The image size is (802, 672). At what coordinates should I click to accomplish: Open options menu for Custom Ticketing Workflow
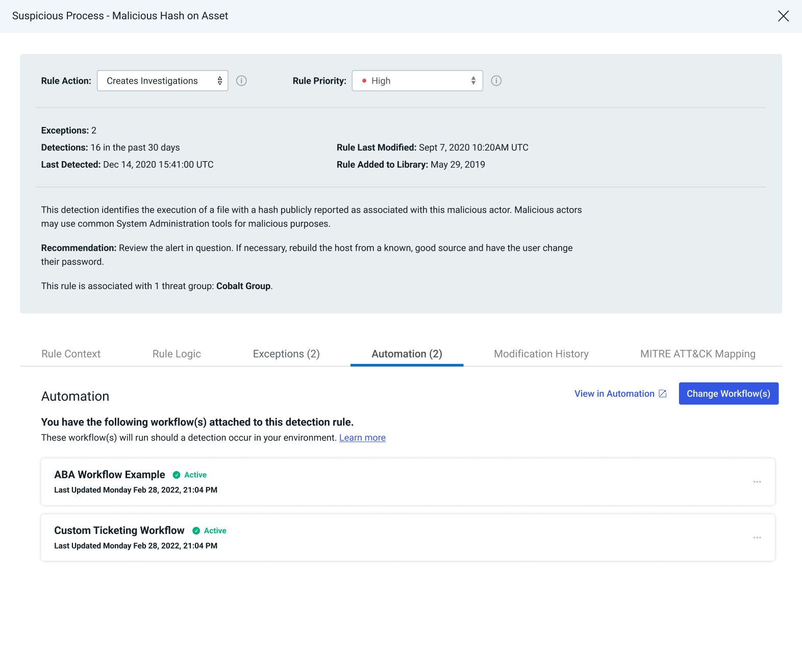(x=757, y=537)
